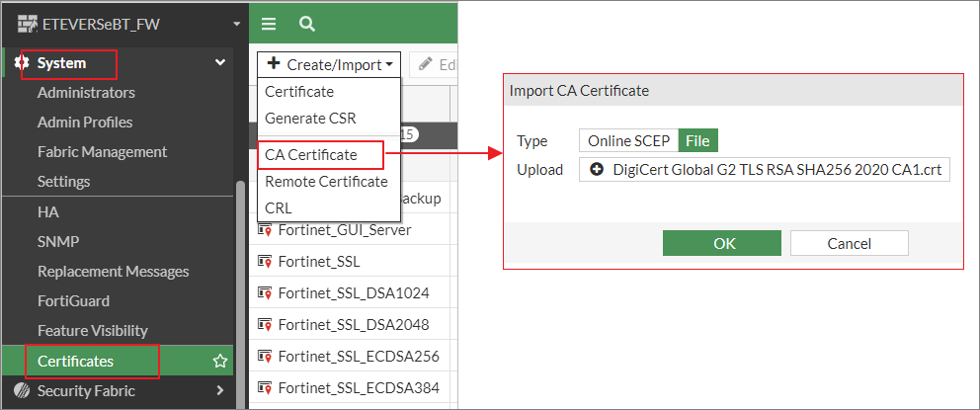Click the sidebar vertical scrollbar
Viewport: 980px width, 410px height.
241,293
